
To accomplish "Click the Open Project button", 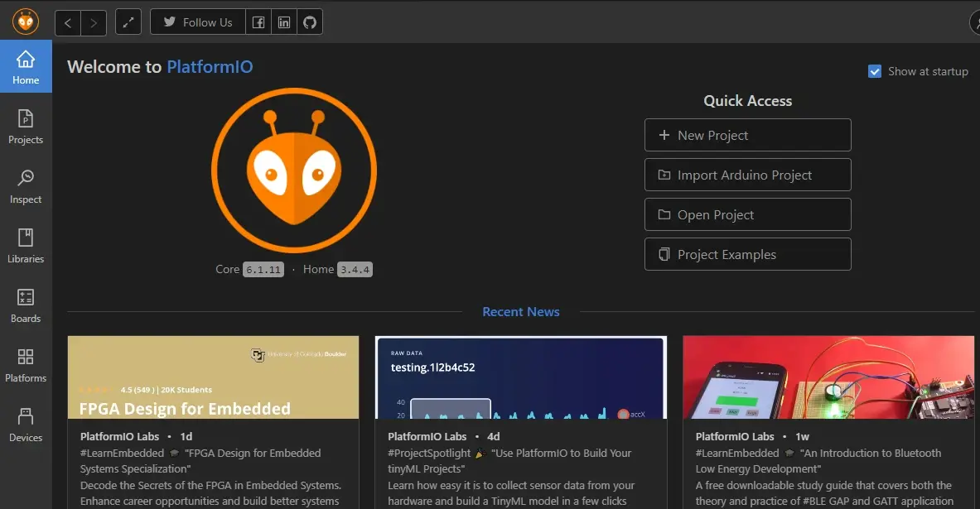I will click(747, 214).
